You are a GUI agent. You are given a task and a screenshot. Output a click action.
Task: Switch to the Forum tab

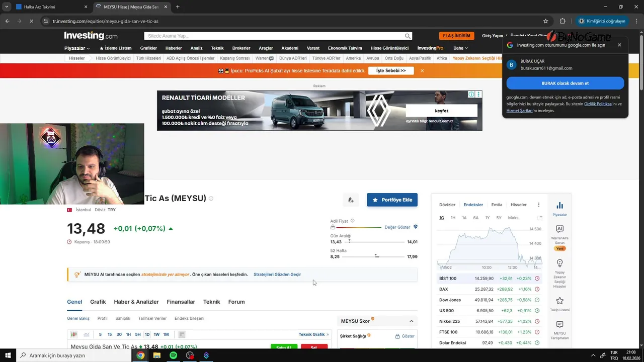coord(236,302)
